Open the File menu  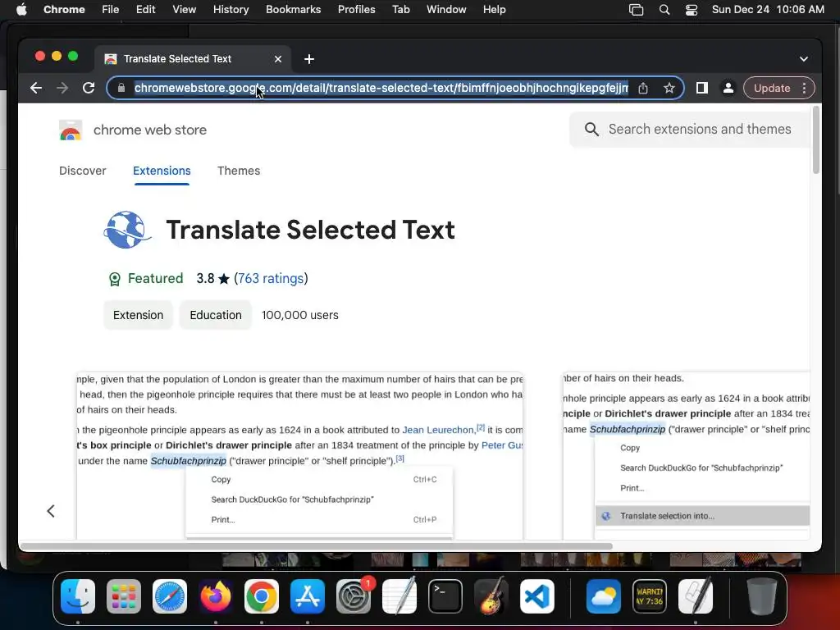point(111,10)
